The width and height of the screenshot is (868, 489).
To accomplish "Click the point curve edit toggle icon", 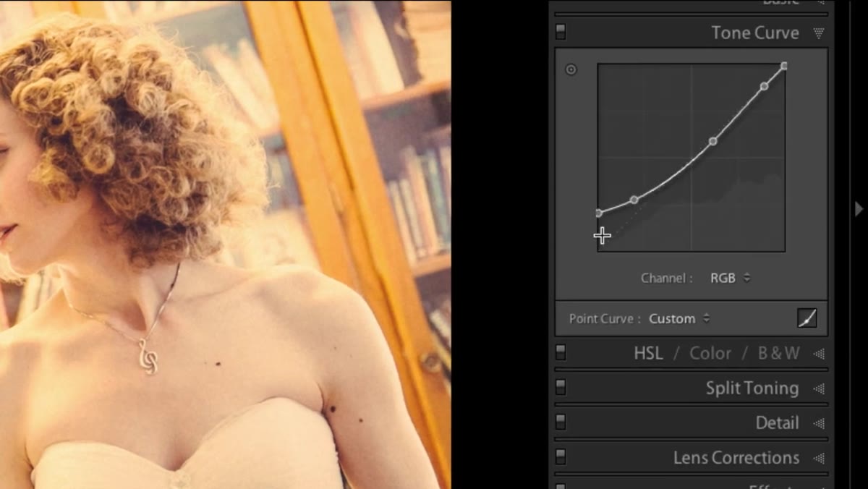I will [x=807, y=318].
